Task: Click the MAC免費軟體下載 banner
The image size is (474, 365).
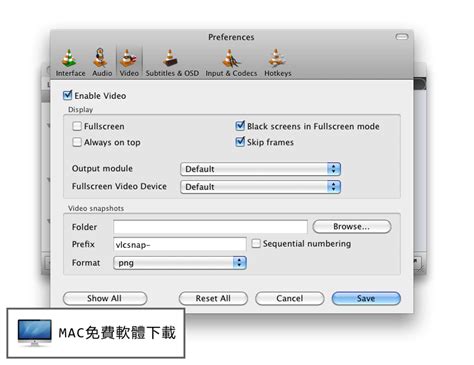Action: pos(96,333)
